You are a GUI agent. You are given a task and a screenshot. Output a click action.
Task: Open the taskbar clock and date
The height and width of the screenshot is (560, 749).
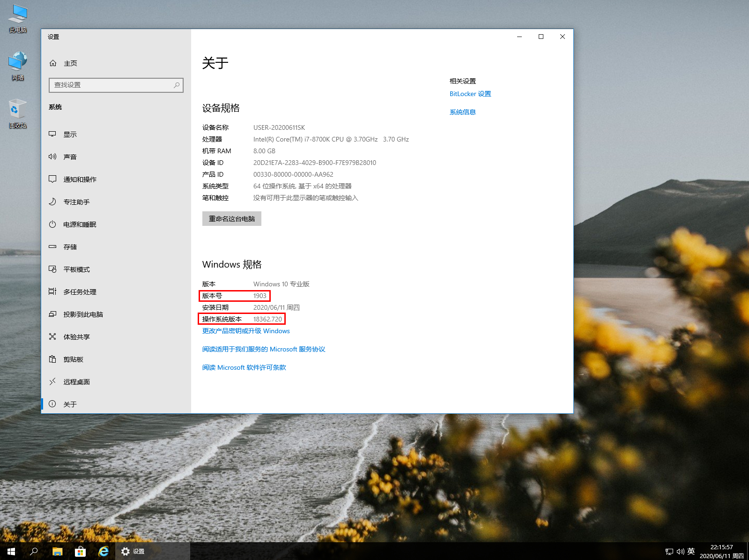tap(722, 552)
